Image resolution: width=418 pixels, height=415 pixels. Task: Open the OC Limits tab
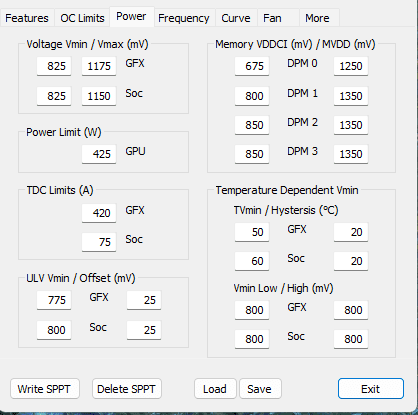click(x=82, y=18)
